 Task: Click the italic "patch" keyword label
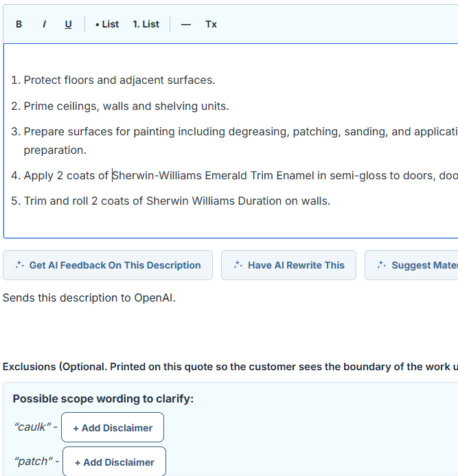point(33,462)
